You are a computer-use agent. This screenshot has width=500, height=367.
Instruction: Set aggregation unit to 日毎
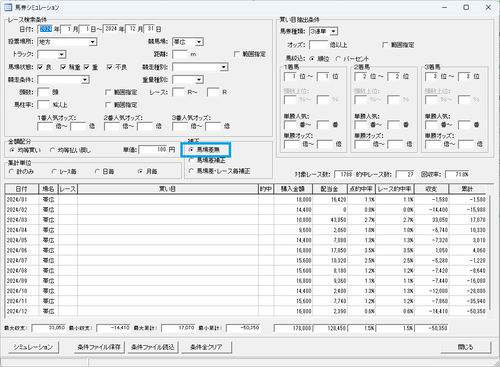[97, 171]
